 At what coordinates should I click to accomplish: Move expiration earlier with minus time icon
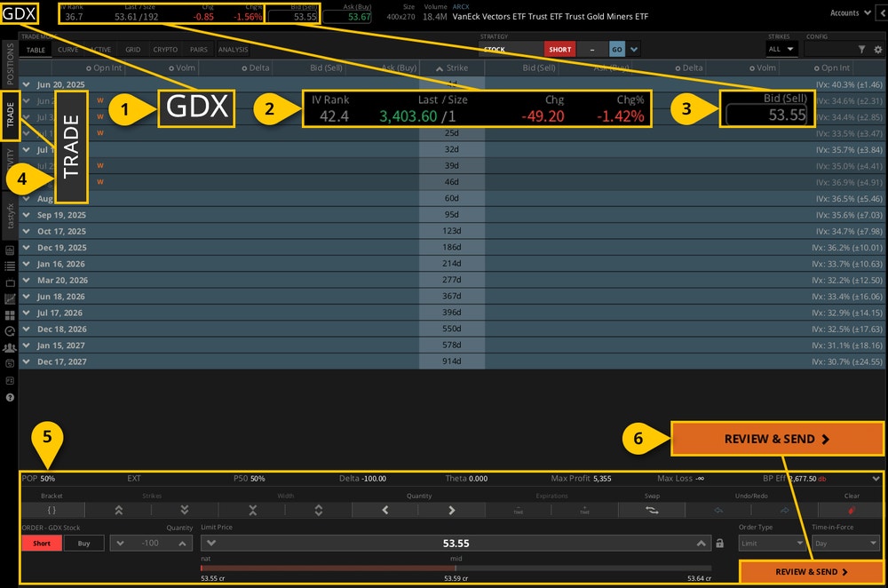519,510
